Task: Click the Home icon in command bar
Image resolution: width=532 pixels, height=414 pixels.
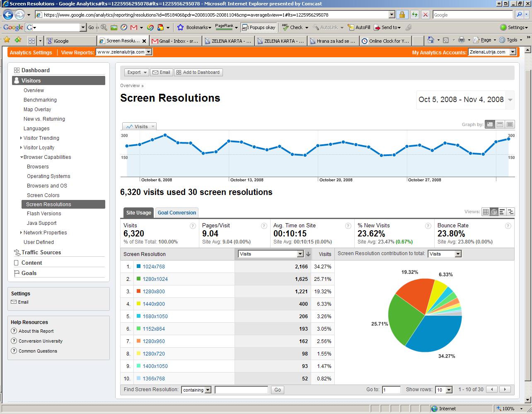Action: (x=431, y=40)
